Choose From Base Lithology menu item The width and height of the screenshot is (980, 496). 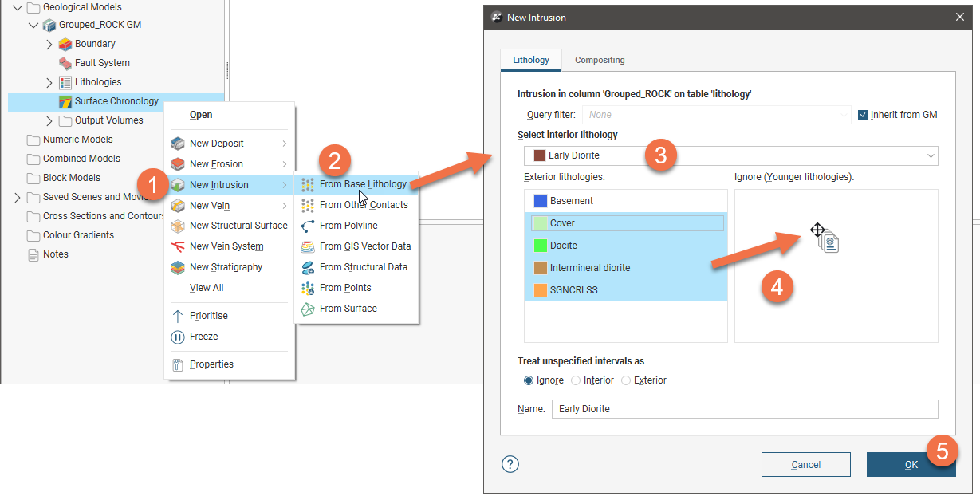coord(363,184)
